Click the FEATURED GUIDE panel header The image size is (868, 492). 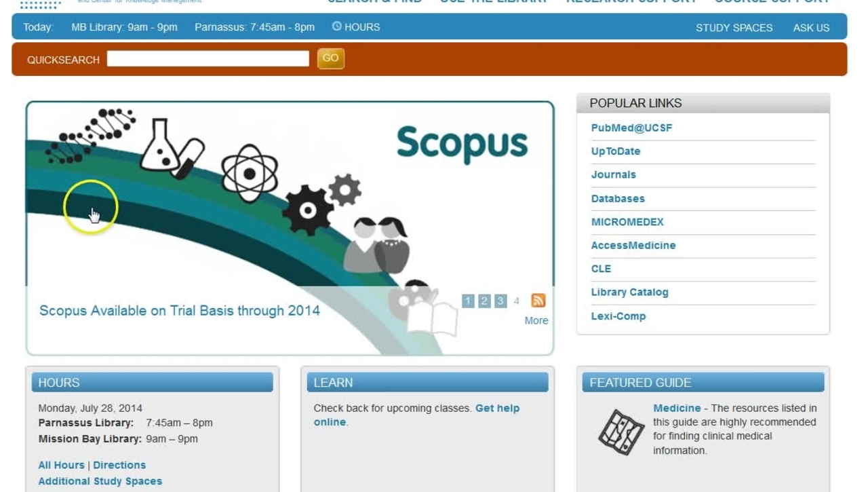point(703,382)
